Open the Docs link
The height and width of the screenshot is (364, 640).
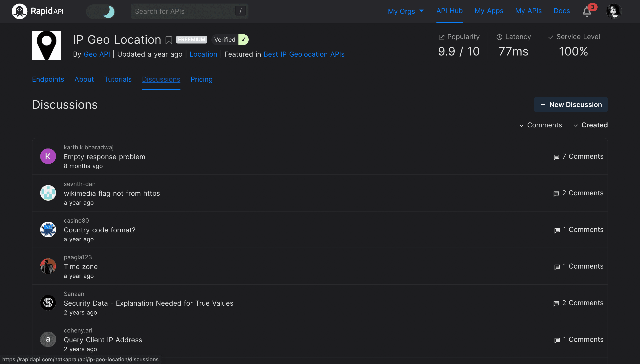pyautogui.click(x=561, y=11)
